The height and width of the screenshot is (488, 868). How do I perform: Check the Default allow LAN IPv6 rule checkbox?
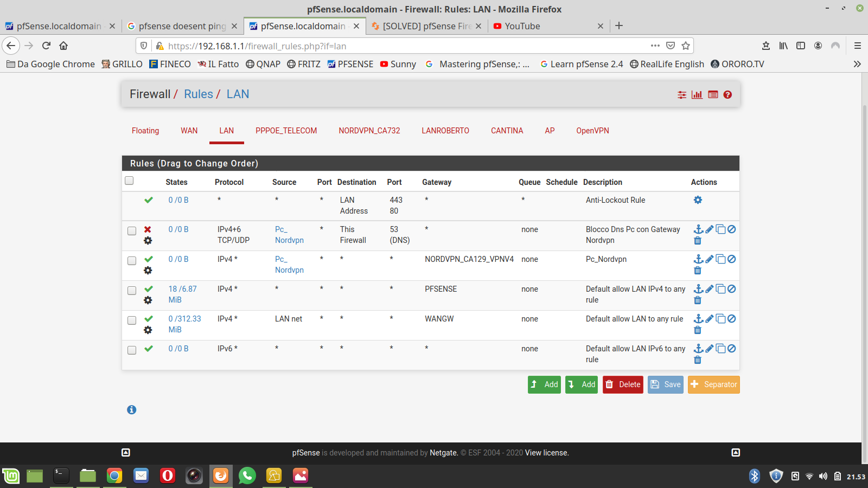132,350
